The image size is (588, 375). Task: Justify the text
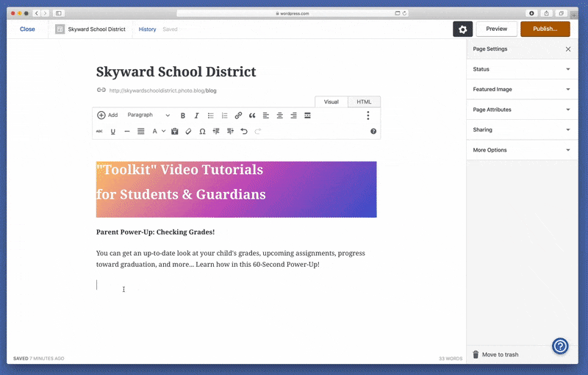pos(140,131)
